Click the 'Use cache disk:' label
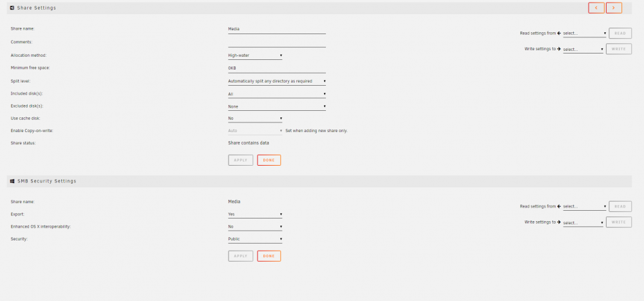 26,119
